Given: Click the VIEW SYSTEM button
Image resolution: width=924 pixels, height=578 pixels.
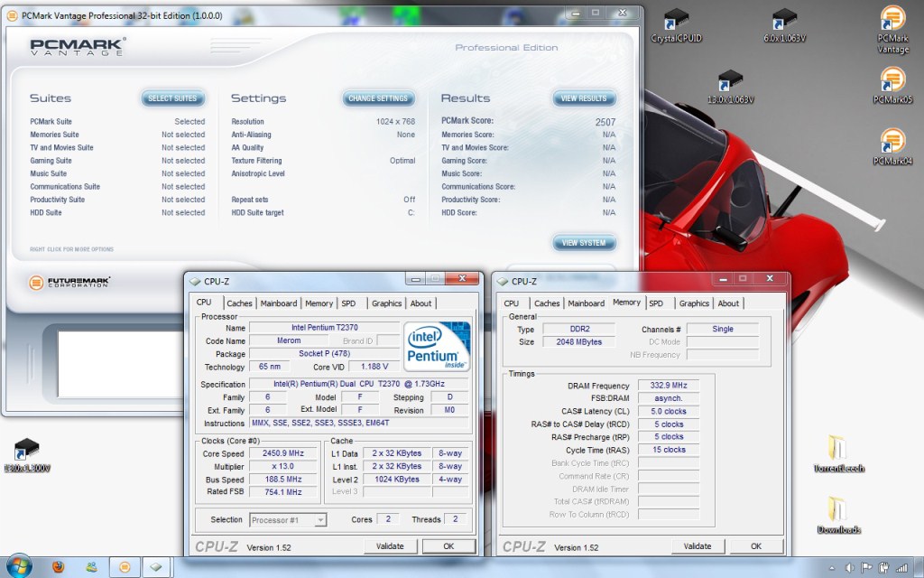Looking at the screenshot, I should [584, 243].
